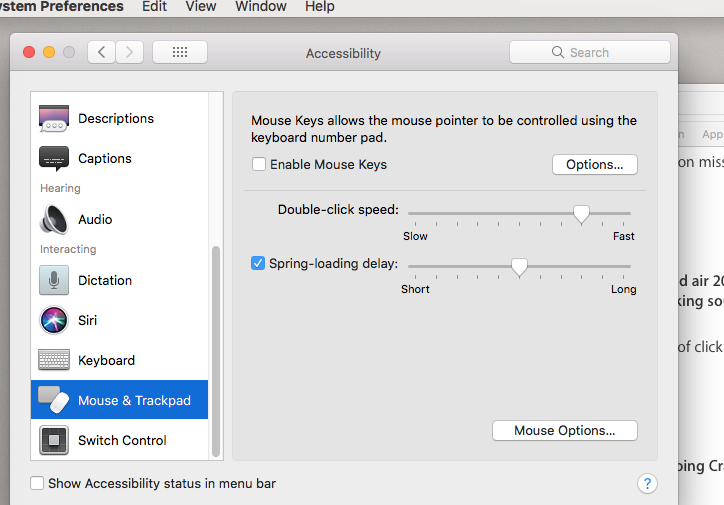Click the Dictation microphone icon
This screenshot has height=505, width=724.
coord(54,280)
